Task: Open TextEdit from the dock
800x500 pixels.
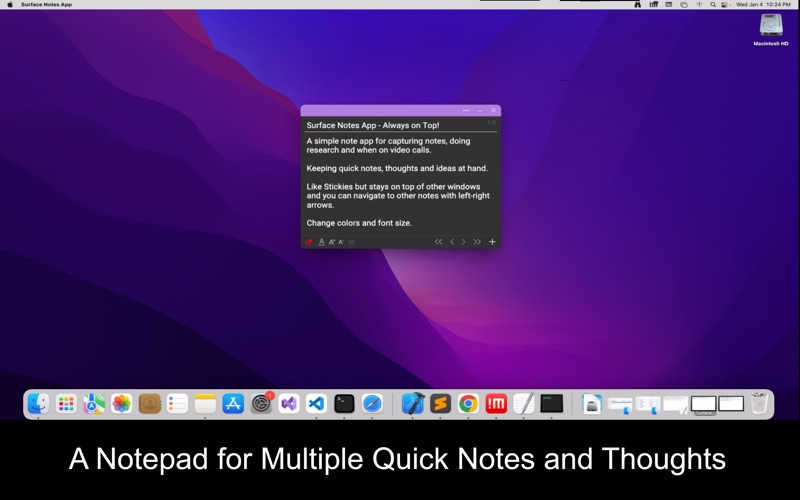Action: click(x=523, y=404)
